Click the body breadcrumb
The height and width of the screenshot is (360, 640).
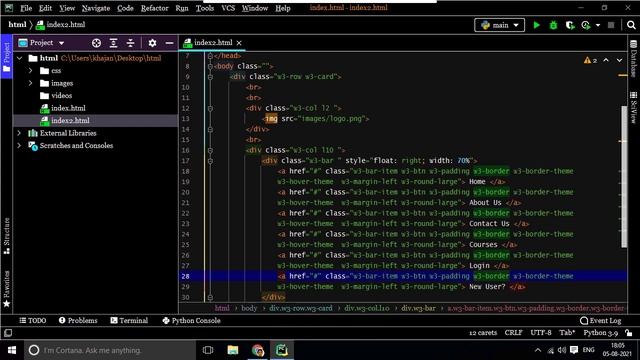point(249,308)
